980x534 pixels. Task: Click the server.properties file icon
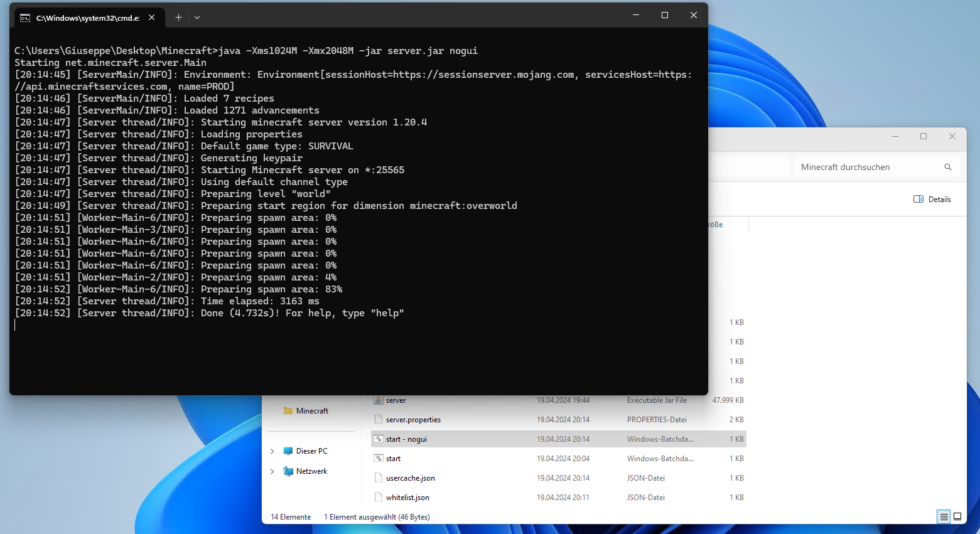379,420
